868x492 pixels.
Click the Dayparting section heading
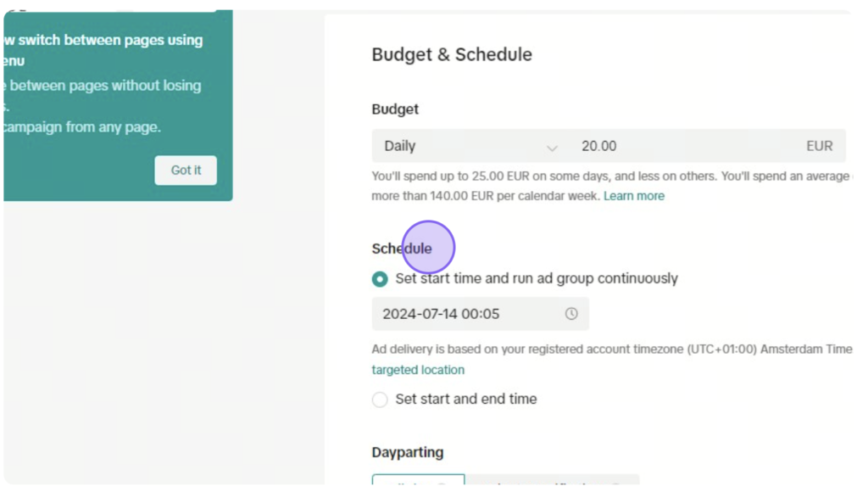408,452
